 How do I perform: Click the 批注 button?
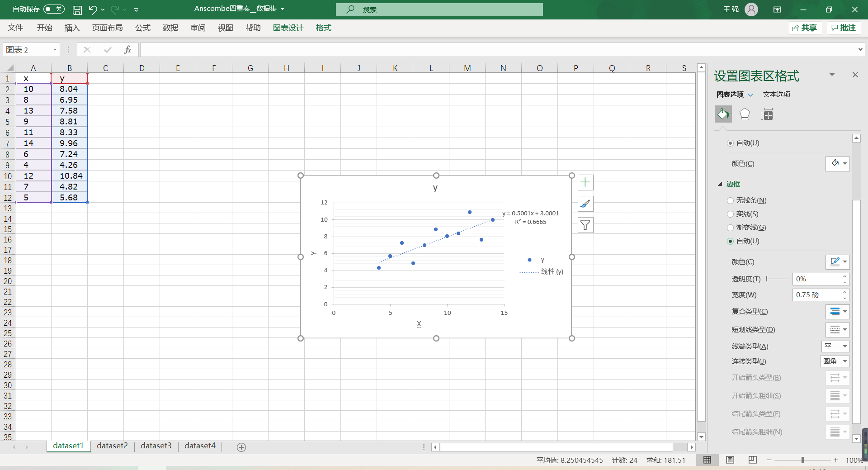pyautogui.click(x=844, y=28)
